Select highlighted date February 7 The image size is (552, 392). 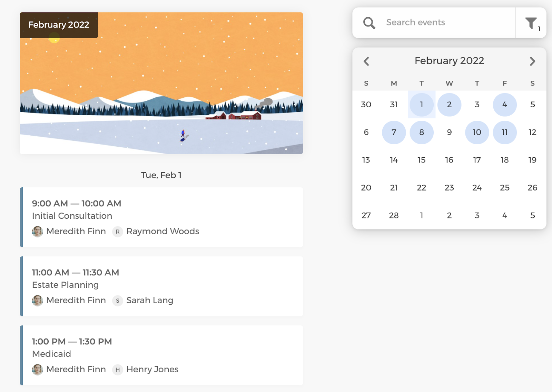[x=394, y=132]
